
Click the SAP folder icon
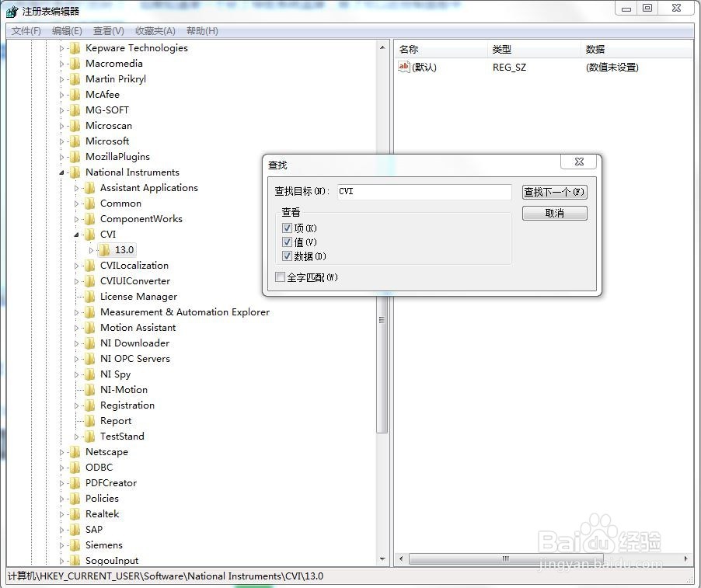click(75, 530)
